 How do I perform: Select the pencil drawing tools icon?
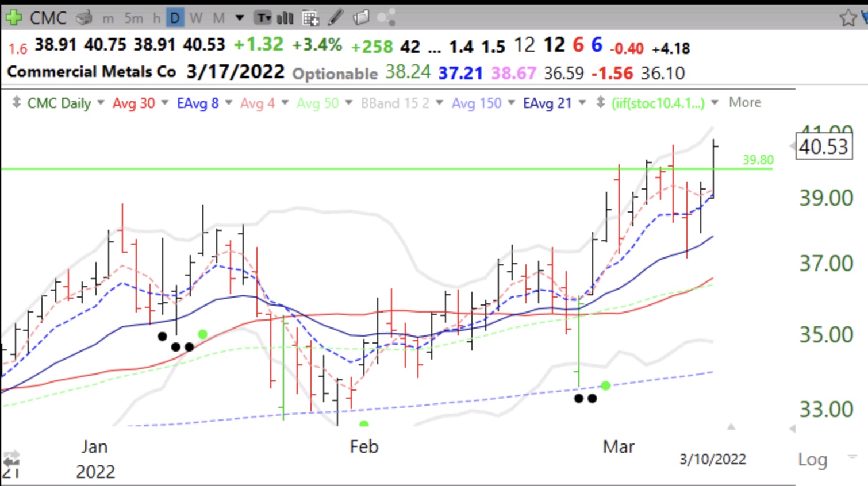tap(336, 18)
